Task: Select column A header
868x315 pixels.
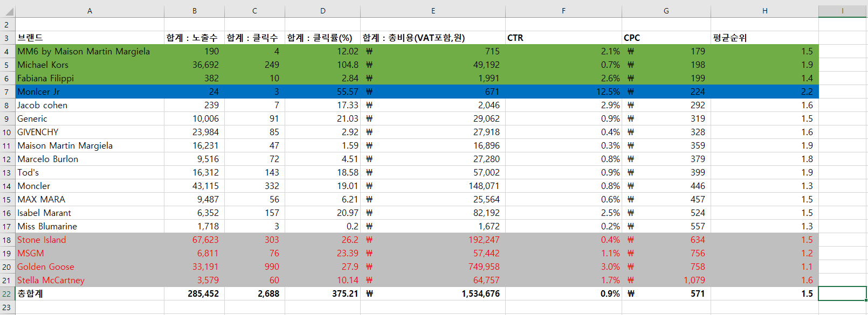Action: point(89,11)
